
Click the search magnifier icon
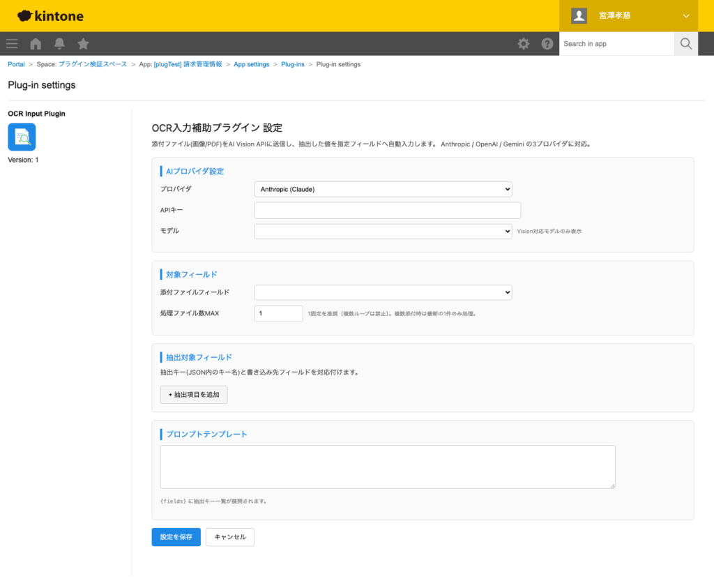click(685, 43)
